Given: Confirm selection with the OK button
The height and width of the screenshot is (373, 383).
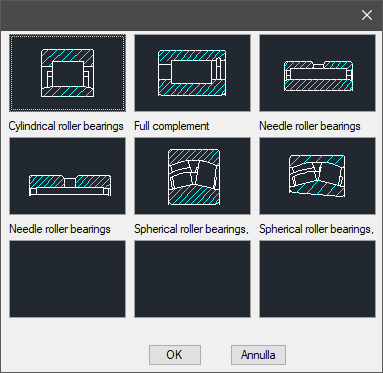Looking at the screenshot, I should click(175, 355).
